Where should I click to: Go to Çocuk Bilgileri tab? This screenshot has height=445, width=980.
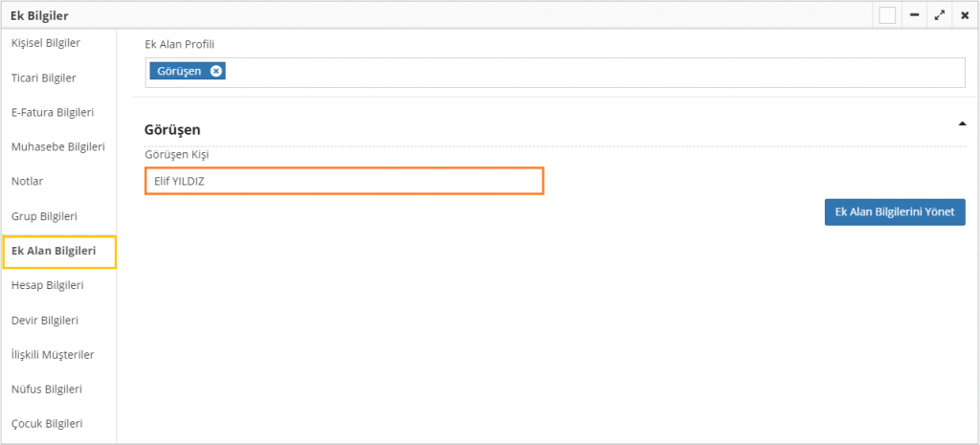tap(46, 423)
